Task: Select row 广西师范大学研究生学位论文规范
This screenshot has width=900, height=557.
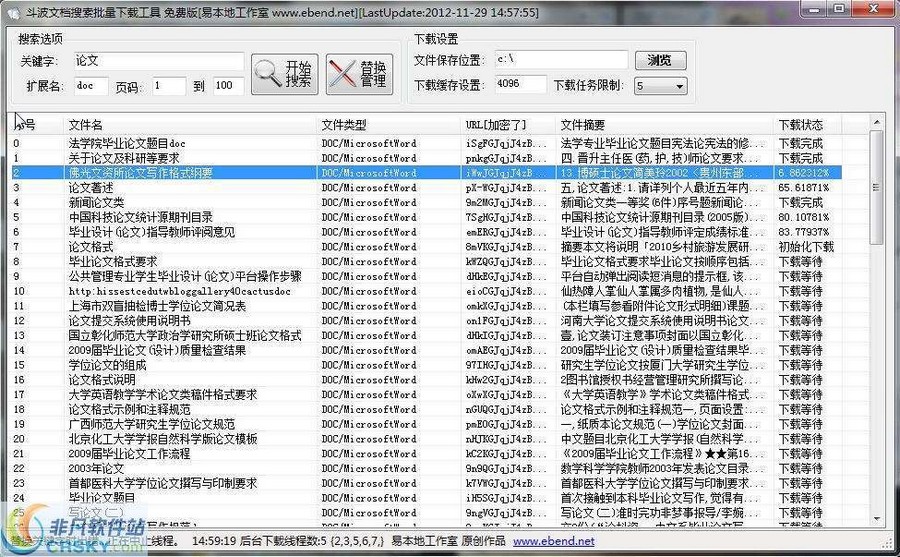Action: pyautogui.click(x=426, y=424)
